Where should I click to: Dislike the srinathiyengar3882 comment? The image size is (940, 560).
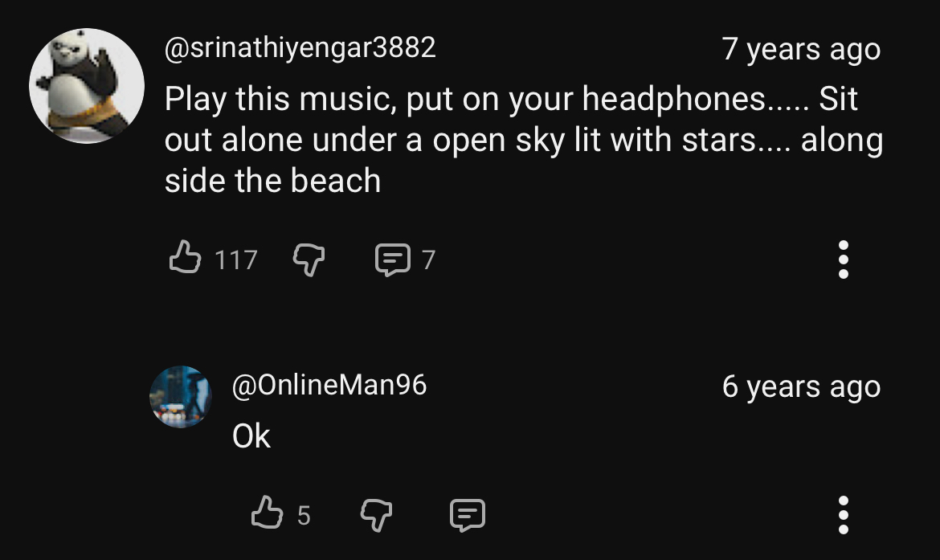pos(308,259)
